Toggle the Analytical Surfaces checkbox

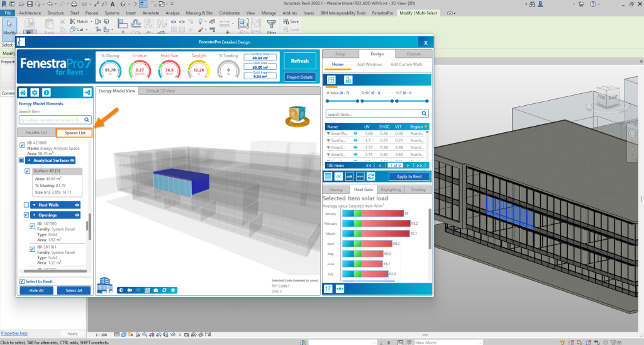(21, 161)
